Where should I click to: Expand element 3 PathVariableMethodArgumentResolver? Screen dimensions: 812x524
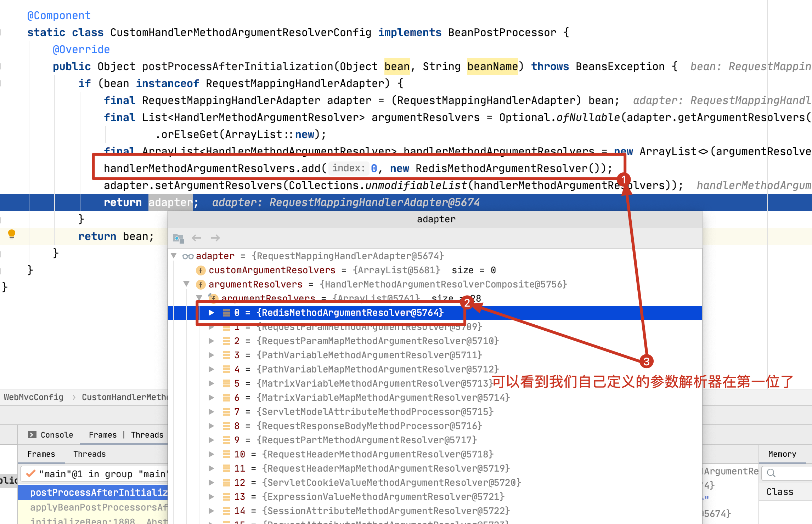coord(211,355)
